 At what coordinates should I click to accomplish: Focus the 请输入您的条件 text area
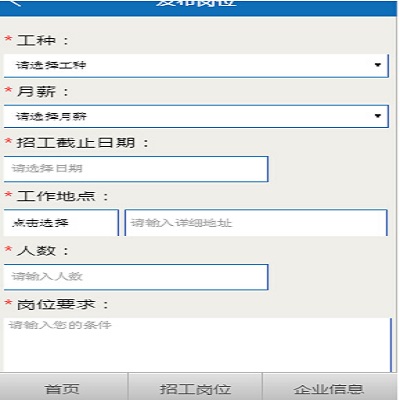tap(197, 345)
